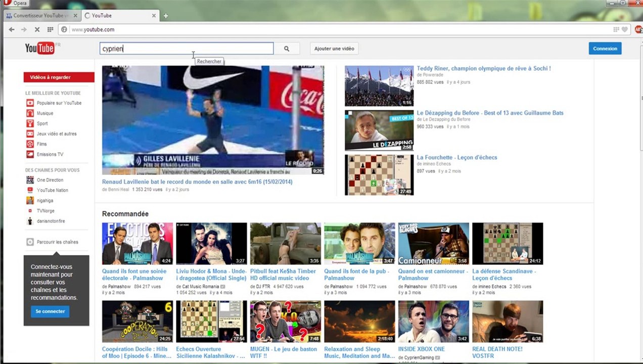Click the danisnotonfire channel avatar
Image resolution: width=643 pixels, height=364 pixels.
click(x=30, y=221)
